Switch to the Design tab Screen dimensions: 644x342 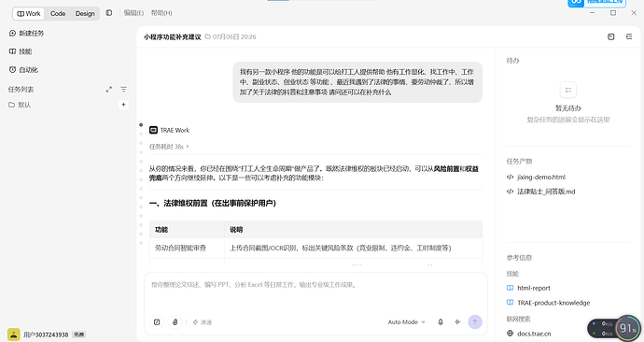click(x=85, y=14)
